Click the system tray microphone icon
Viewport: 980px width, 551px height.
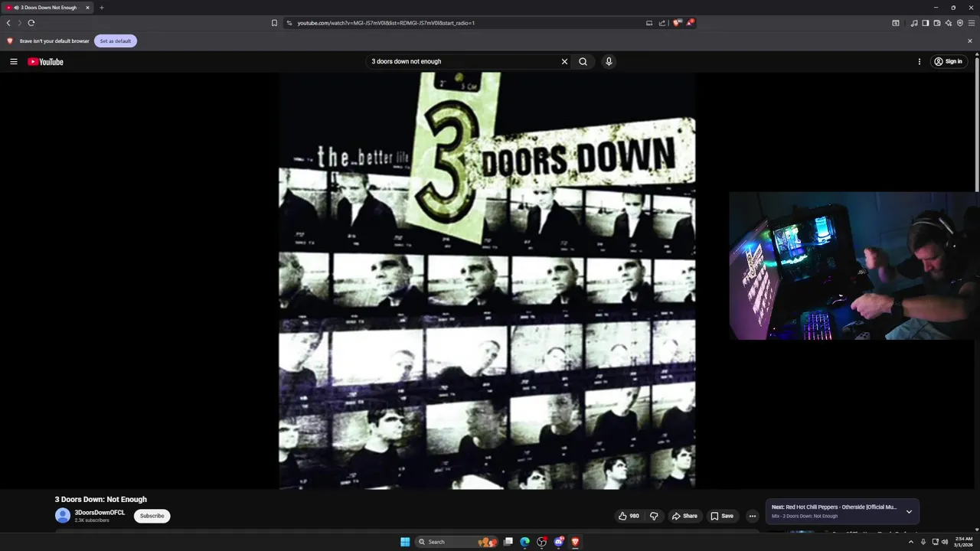click(923, 542)
